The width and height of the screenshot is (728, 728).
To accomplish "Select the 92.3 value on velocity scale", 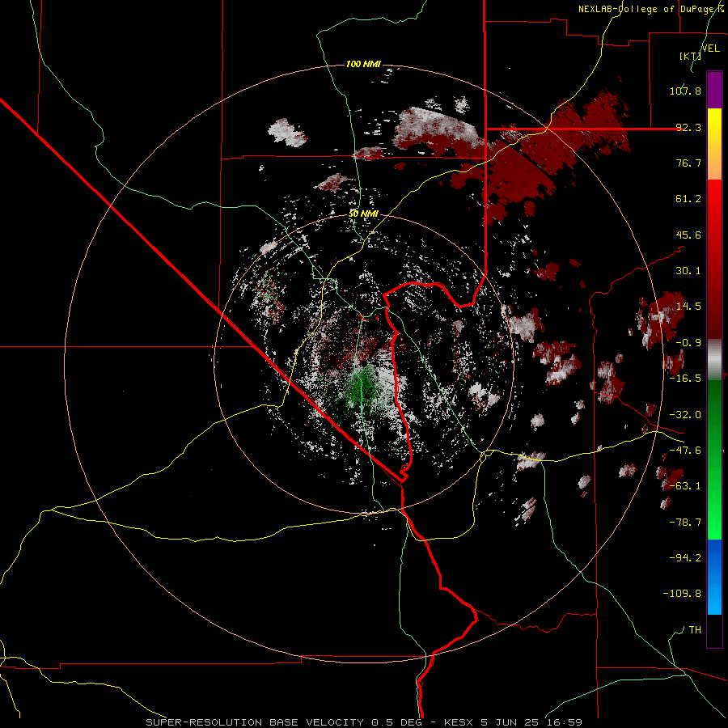I will pos(688,127).
